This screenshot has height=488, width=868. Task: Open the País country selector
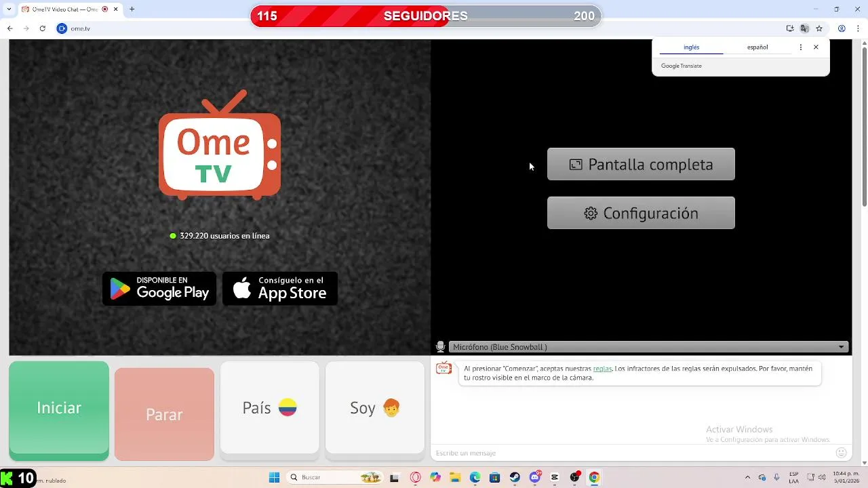coord(269,407)
